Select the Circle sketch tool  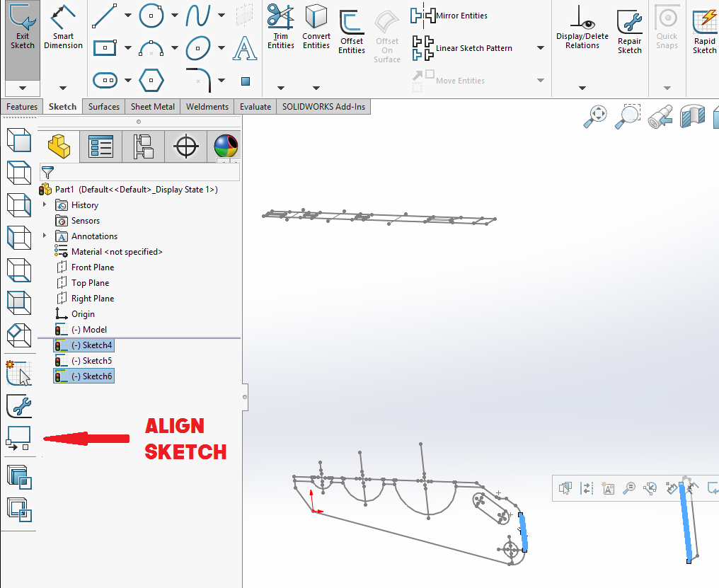pos(151,16)
